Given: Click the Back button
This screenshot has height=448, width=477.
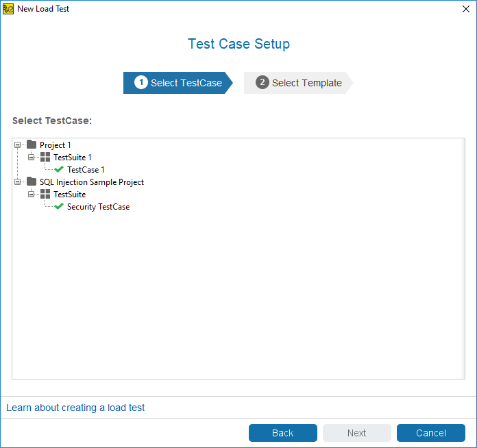Looking at the screenshot, I should coord(283,433).
